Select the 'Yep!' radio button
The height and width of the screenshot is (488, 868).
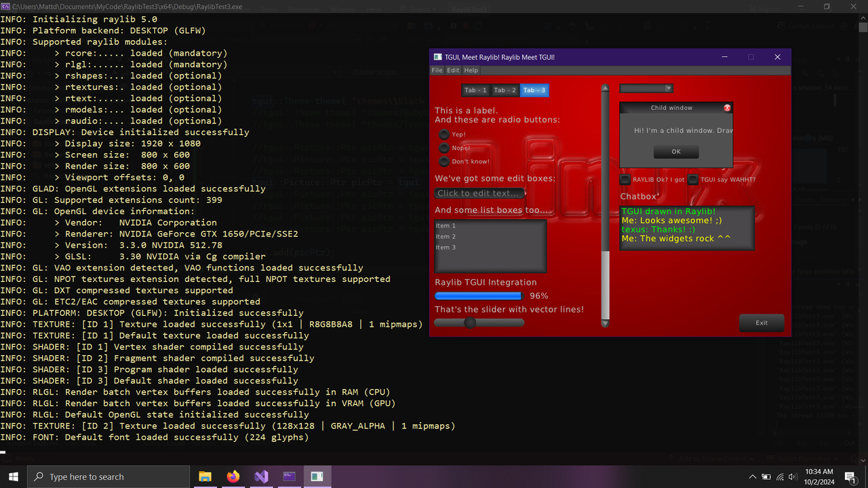444,134
